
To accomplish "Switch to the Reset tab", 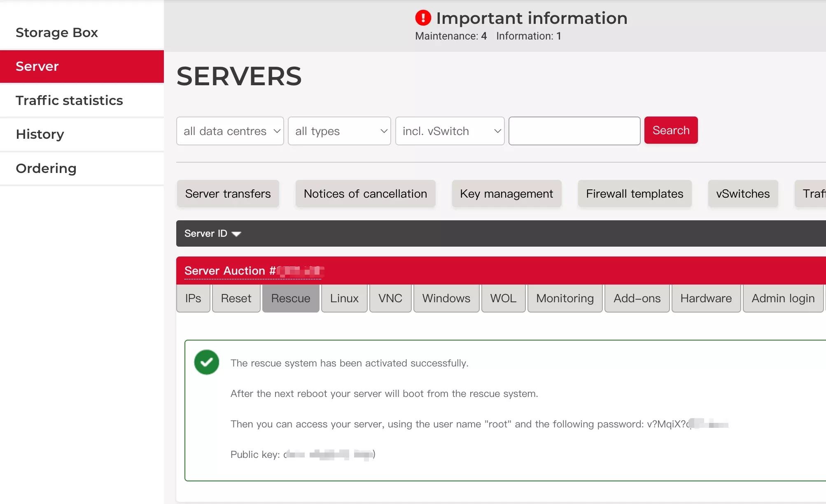I will tap(236, 299).
